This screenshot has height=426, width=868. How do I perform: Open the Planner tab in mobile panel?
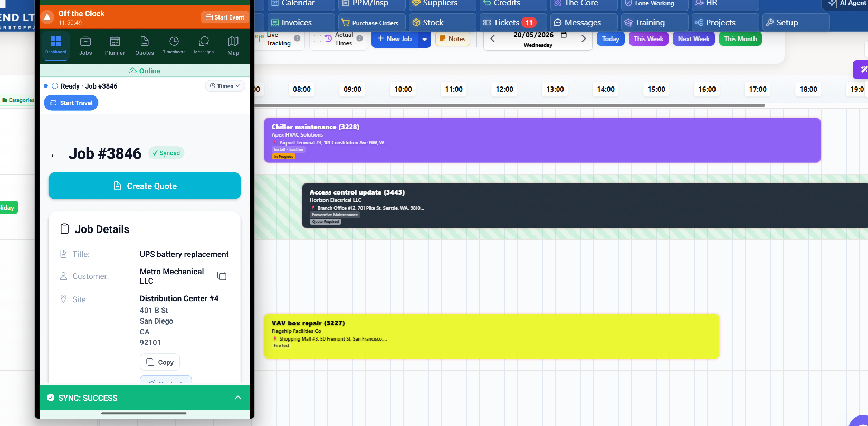pyautogui.click(x=115, y=45)
